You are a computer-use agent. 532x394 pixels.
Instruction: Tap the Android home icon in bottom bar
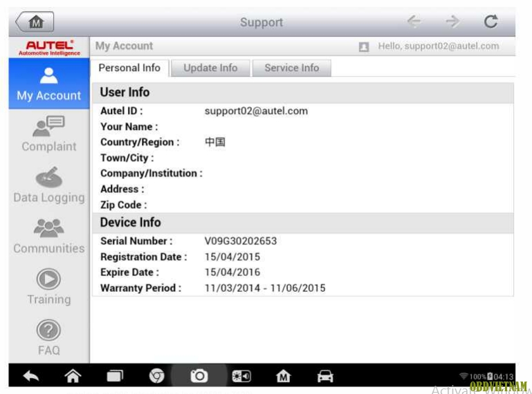[73, 376]
